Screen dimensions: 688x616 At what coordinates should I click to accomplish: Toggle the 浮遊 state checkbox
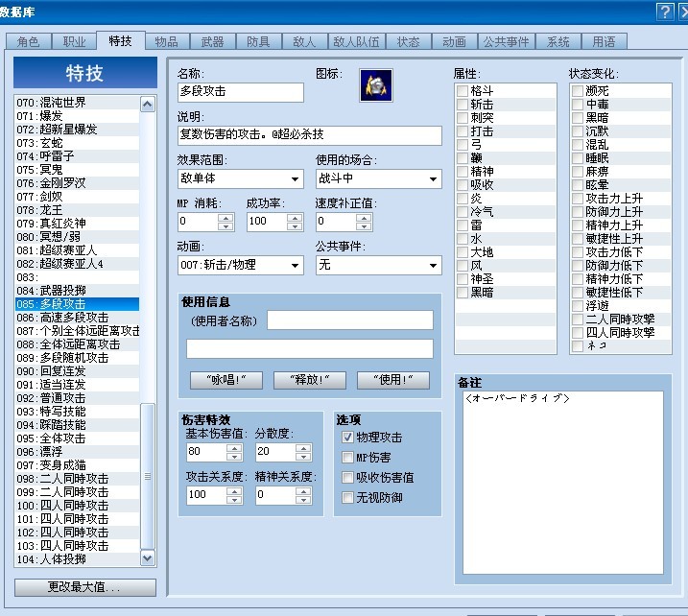point(578,306)
